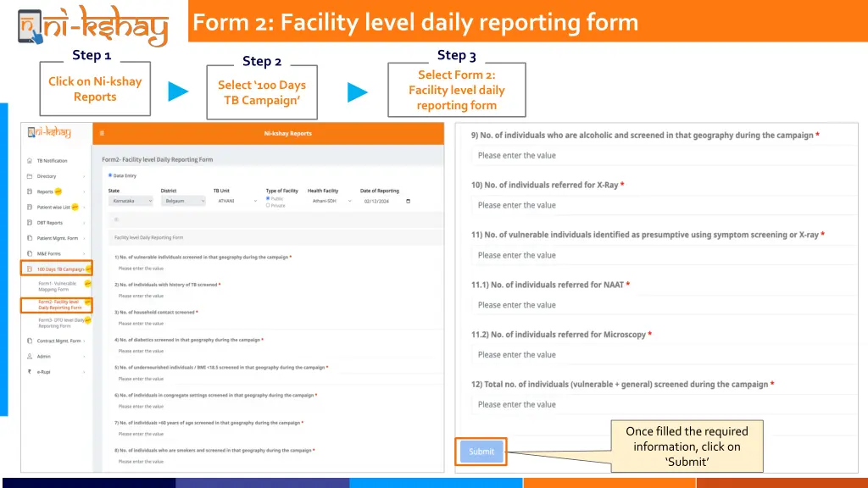Click the Patient Mgmt. Form icon

(x=30, y=238)
